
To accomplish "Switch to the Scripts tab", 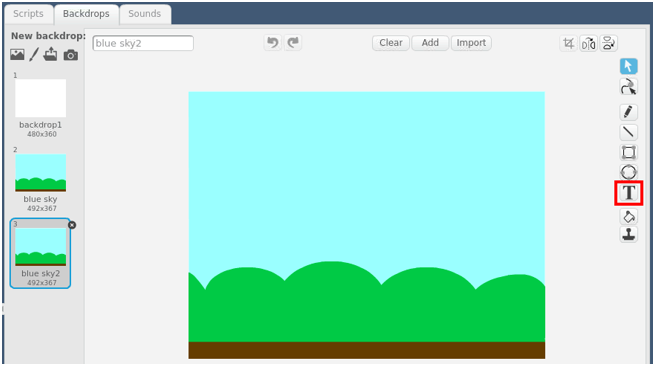I will click(28, 14).
